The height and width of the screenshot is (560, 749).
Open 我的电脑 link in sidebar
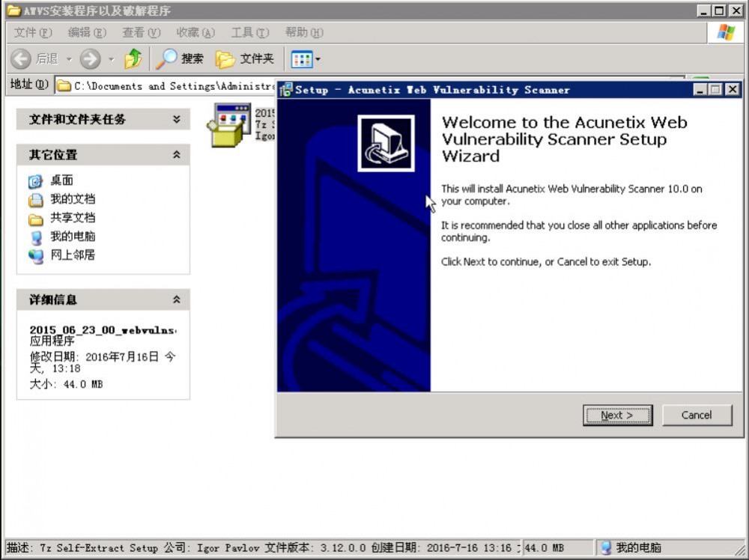click(x=73, y=237)
